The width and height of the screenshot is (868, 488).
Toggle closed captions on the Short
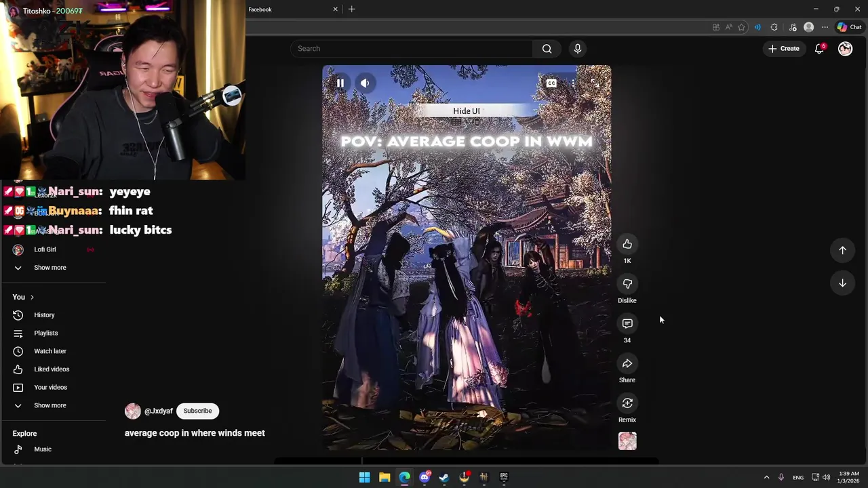[551, 83]
